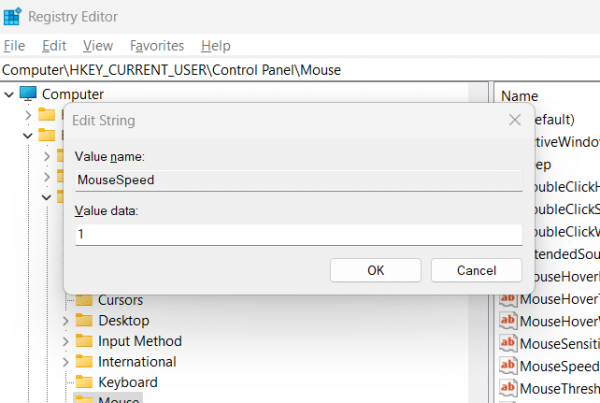Cancel the Edit String dialog

[476, 271]
